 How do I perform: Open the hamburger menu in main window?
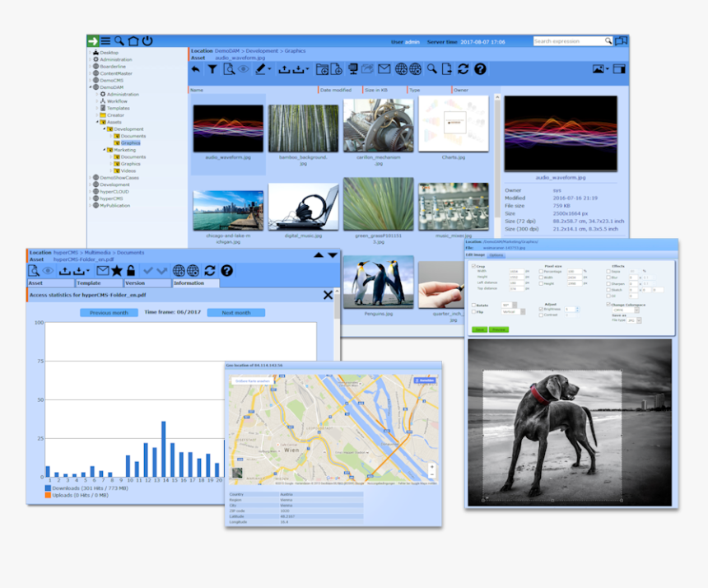click(105, 41)
